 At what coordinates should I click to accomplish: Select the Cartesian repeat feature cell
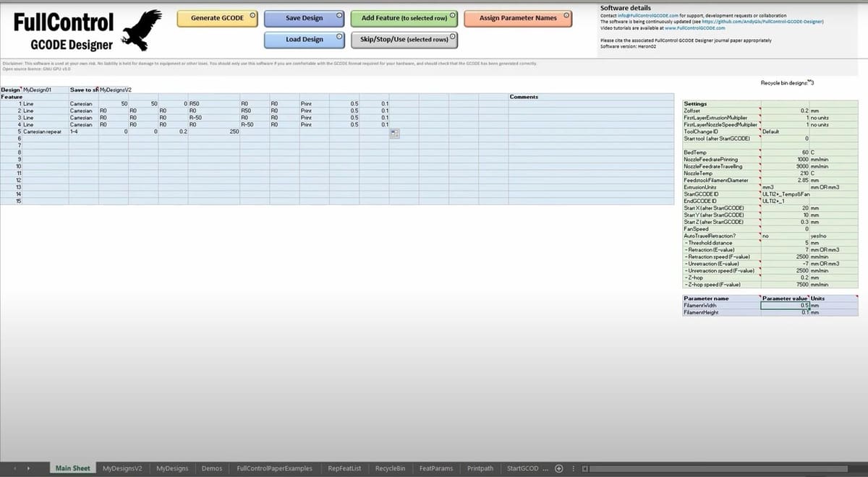(46, 132)
